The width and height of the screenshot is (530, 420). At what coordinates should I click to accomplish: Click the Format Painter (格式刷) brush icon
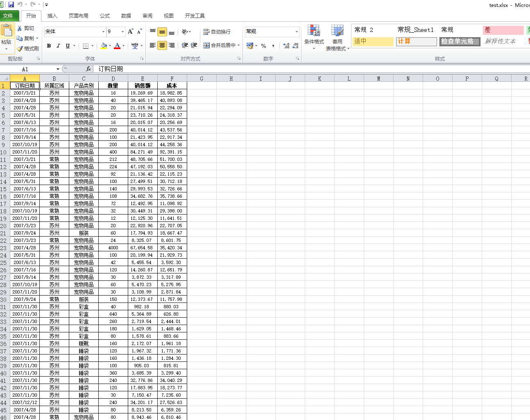[x=20, y=49]
